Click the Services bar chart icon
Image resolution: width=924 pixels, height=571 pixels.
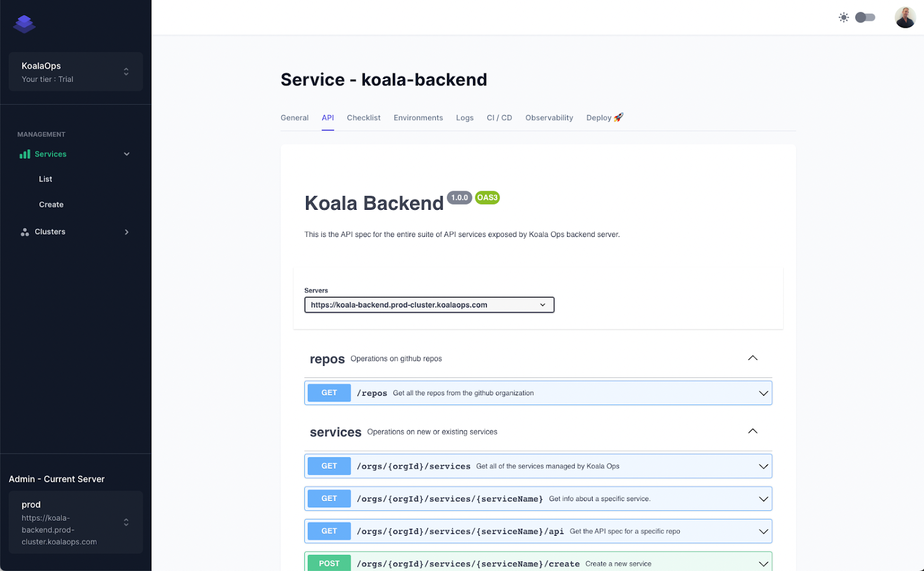tap(25, 154)
